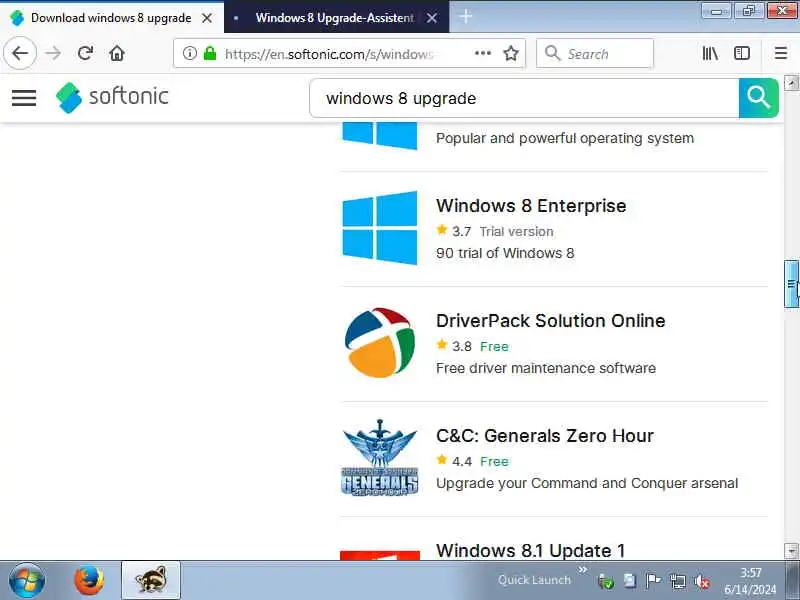
Task: Open the Firefox hamburger menu
Action: click(781, 53)
